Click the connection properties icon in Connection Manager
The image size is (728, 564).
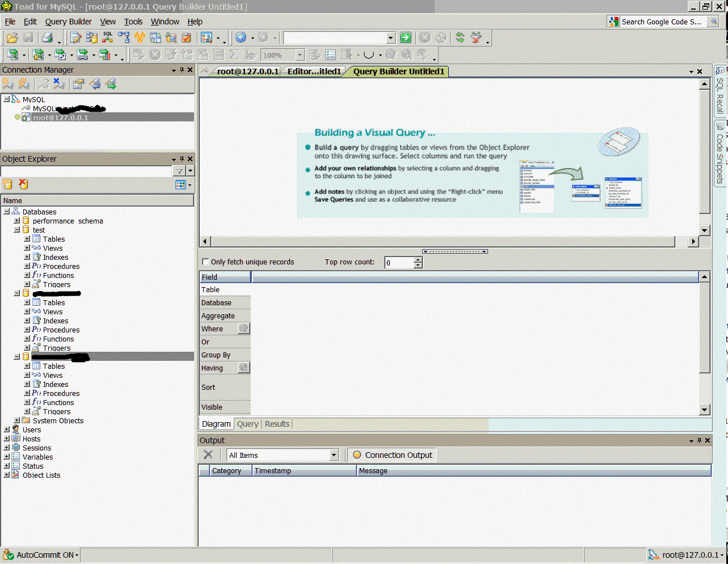point(78,84)
